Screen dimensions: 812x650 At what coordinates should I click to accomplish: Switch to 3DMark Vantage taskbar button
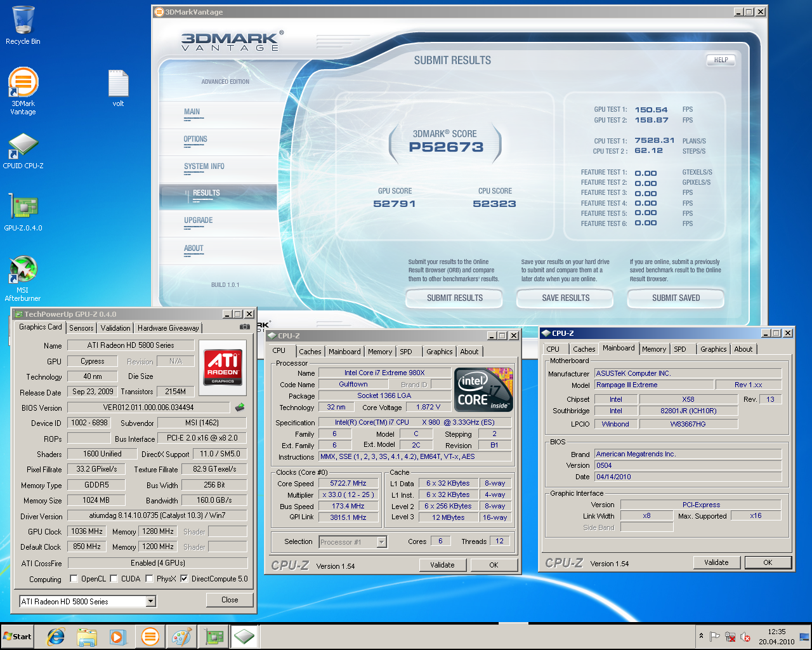pyautogui.click(x=150, y=637)
